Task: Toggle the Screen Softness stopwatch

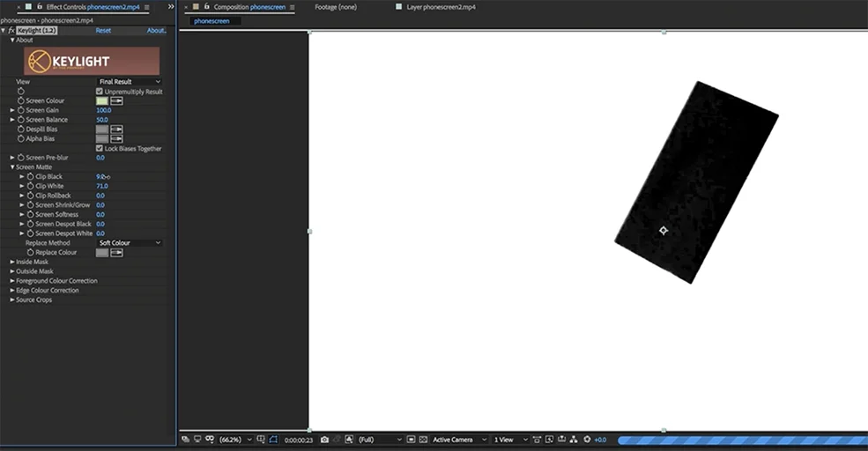Action: click(31, 214)
